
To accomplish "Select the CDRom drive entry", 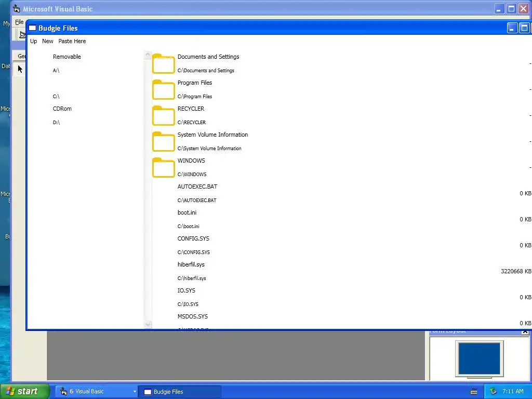I will pos(62,109).
